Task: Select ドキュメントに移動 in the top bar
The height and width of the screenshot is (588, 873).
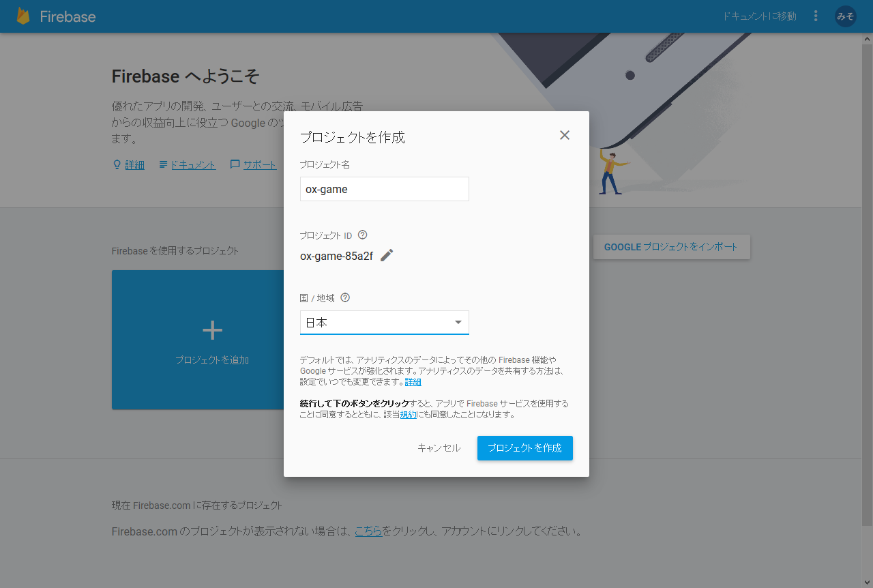Action: [x=759, y=16]
